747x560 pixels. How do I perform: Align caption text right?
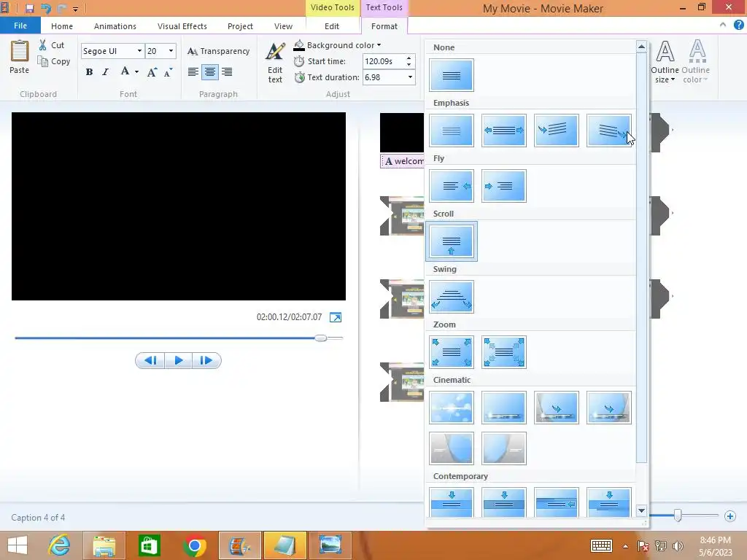[227, 72]
